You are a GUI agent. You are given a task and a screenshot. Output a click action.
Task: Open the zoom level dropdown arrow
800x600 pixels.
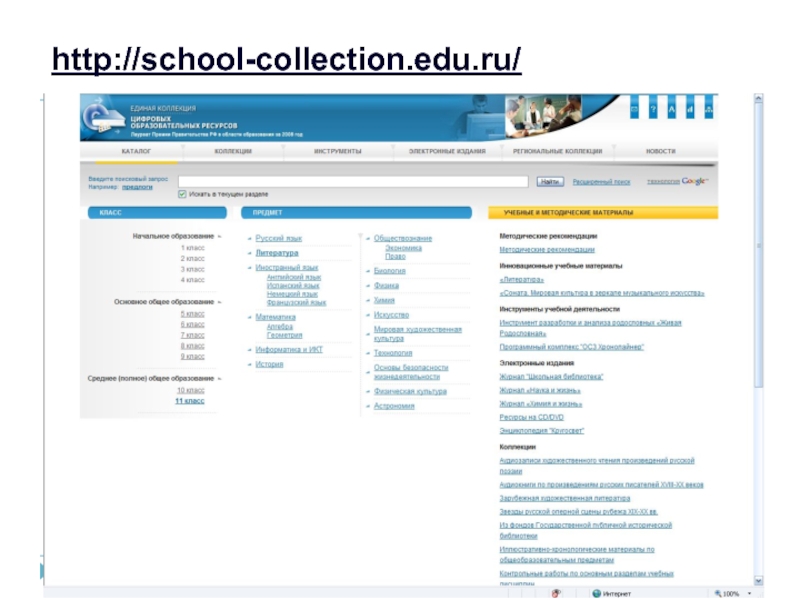tap(749, 593)
